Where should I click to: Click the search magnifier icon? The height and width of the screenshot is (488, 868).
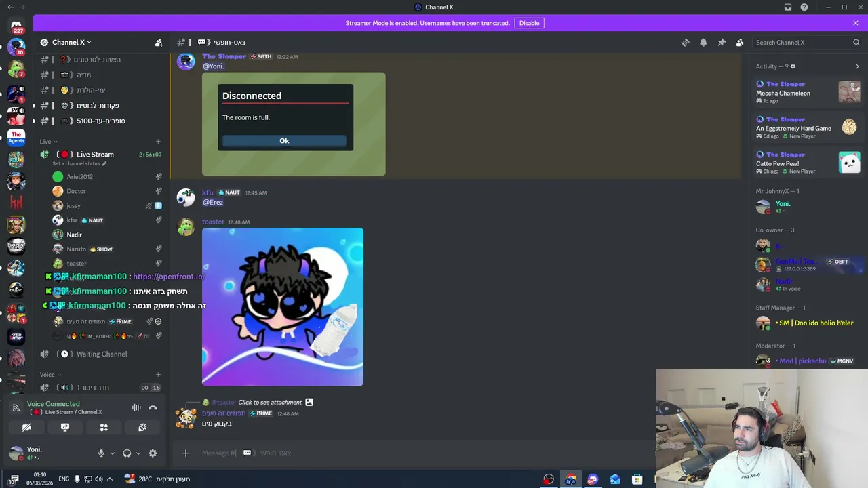tap(856, 42)
